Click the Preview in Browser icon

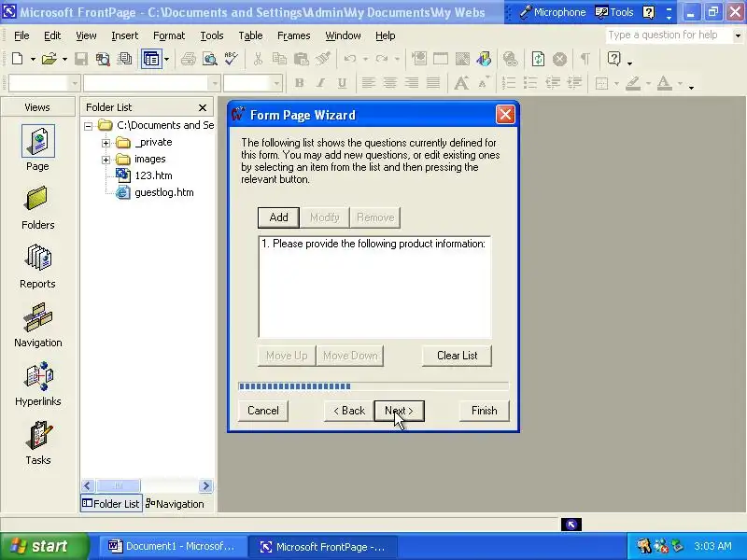(209, 59)
